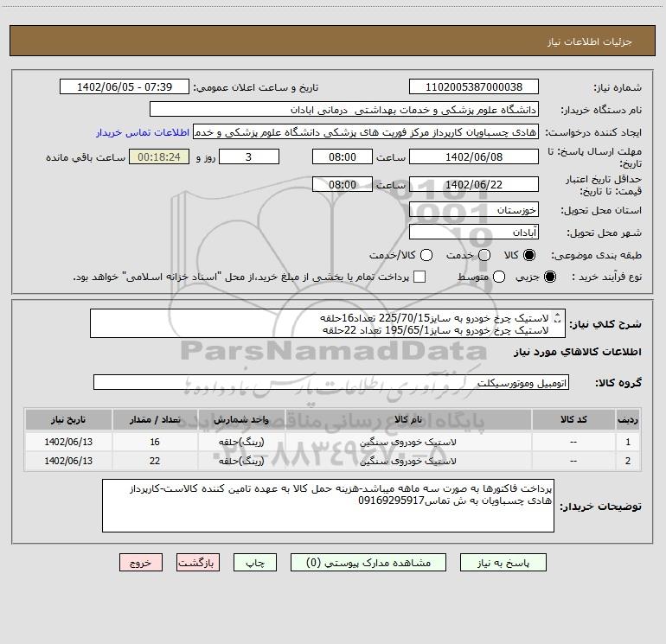Viewport: 666px width, 644px height.
Task: Select the کالا/خدمت radio button
Action: (x=426, y=255)
